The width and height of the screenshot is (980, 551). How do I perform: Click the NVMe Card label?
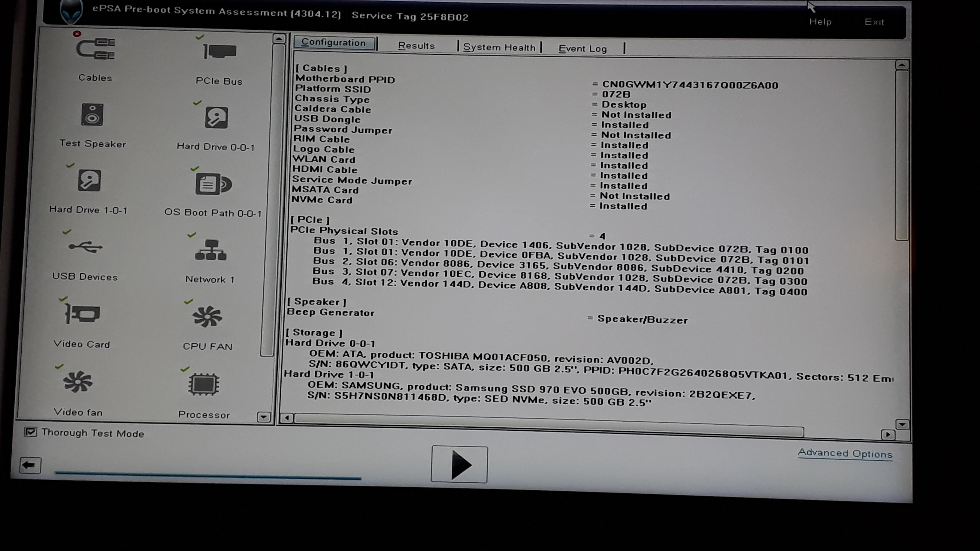point(322,200)
